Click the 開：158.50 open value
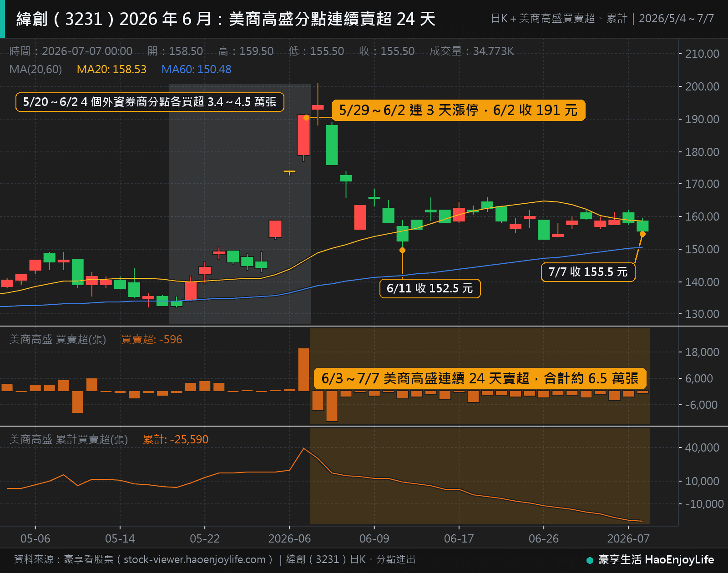Image resolution: width=728 pixels, height=573 pixels. click(175, 51)
